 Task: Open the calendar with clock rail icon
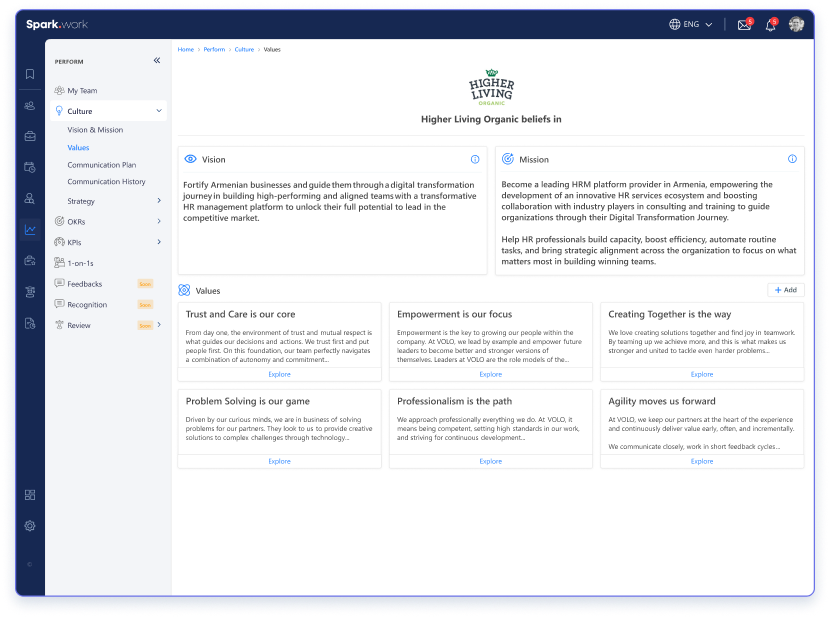[30, 167]
